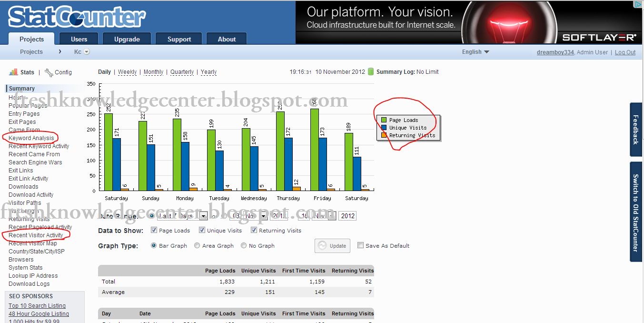Image resolution: width=644 pixels, height=323 pixels.
Task: Open the About tab
Action: (x=226, y=39)
